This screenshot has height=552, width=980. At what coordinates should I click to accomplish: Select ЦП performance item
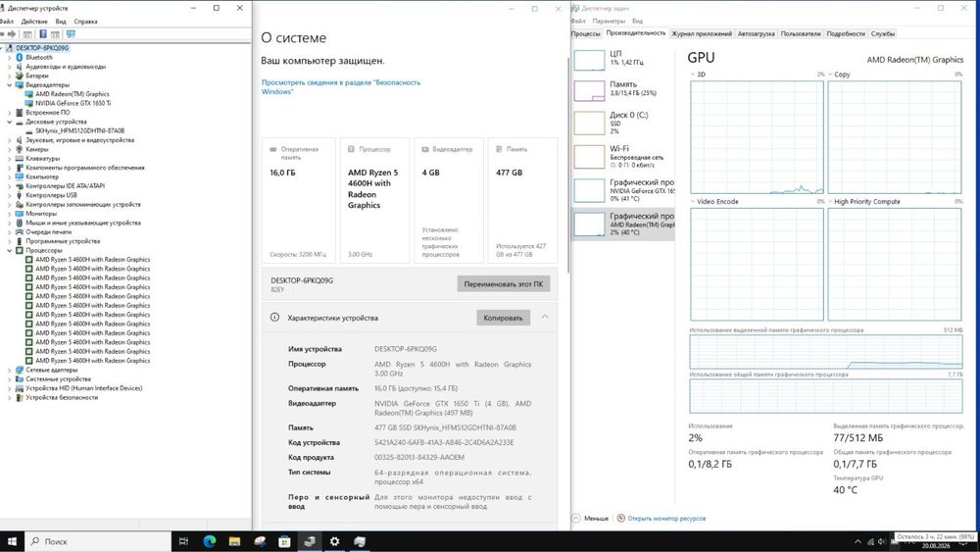pyautogui.click(x=623, y=60)
